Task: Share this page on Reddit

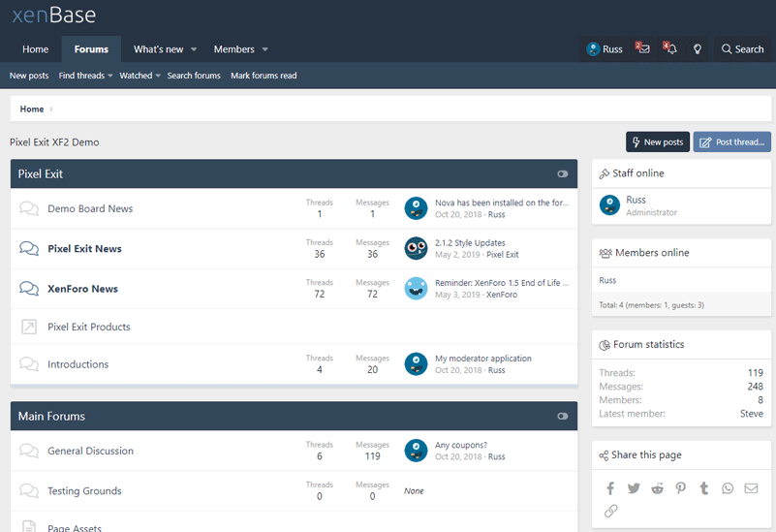Action: (658, 488)
